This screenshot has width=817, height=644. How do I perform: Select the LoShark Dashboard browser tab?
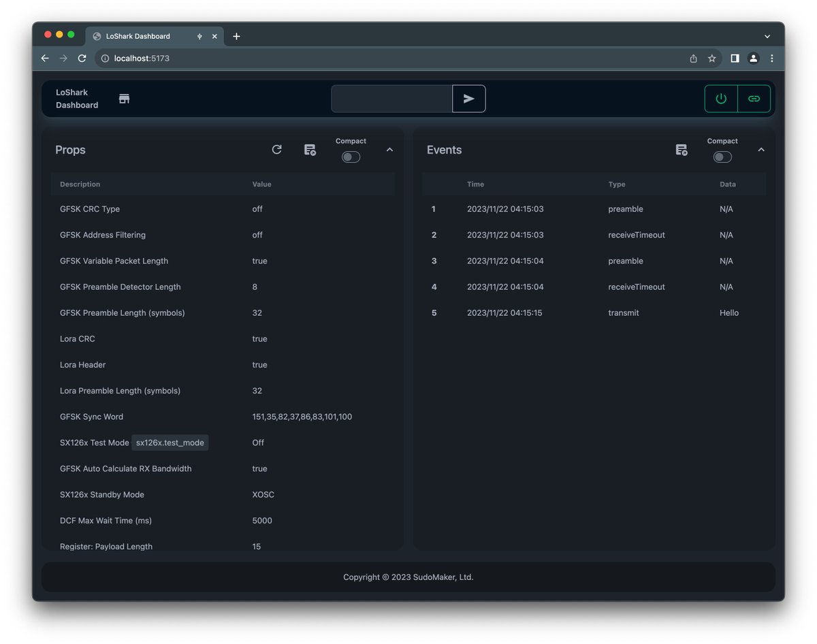155,36
